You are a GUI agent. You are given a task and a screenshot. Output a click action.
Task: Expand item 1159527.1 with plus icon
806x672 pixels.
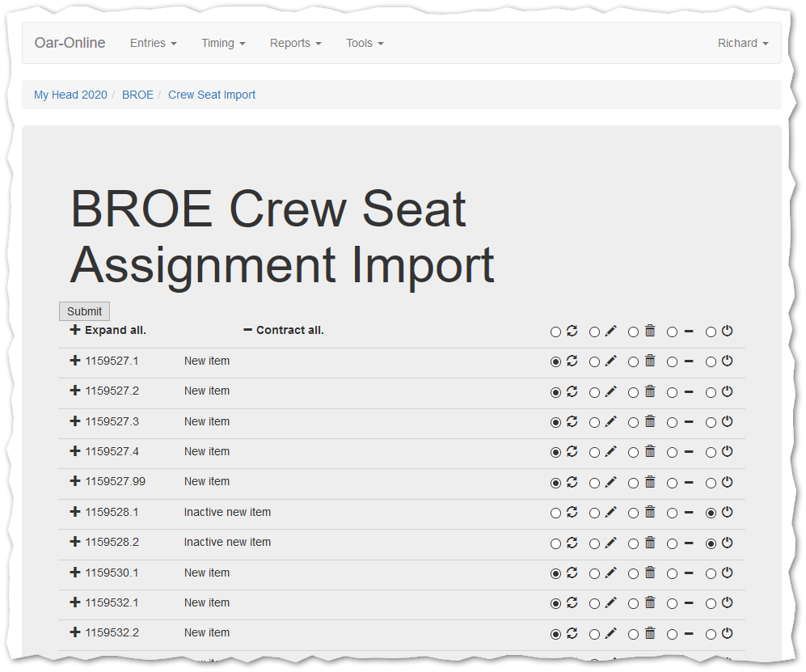point(75,361)
